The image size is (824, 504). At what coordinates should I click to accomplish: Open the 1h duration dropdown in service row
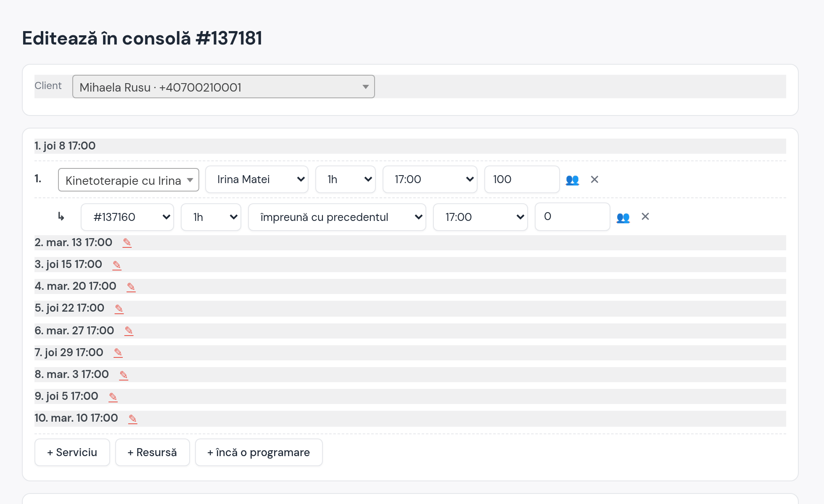click(346, 179)
